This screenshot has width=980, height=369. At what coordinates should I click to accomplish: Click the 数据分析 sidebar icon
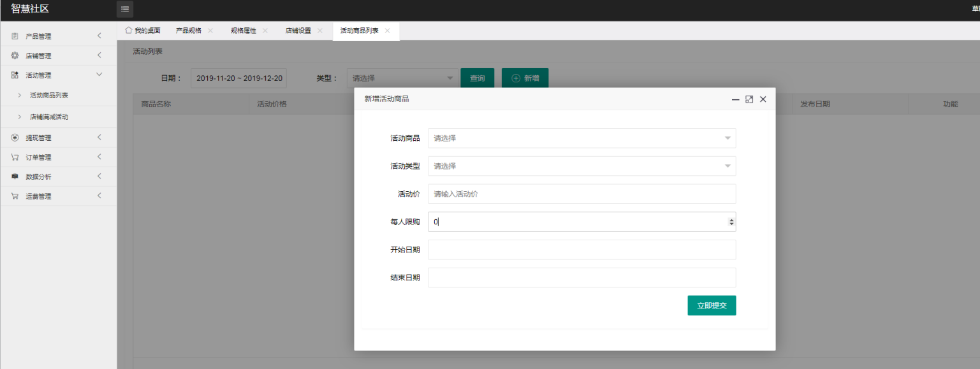coord(15,177)
